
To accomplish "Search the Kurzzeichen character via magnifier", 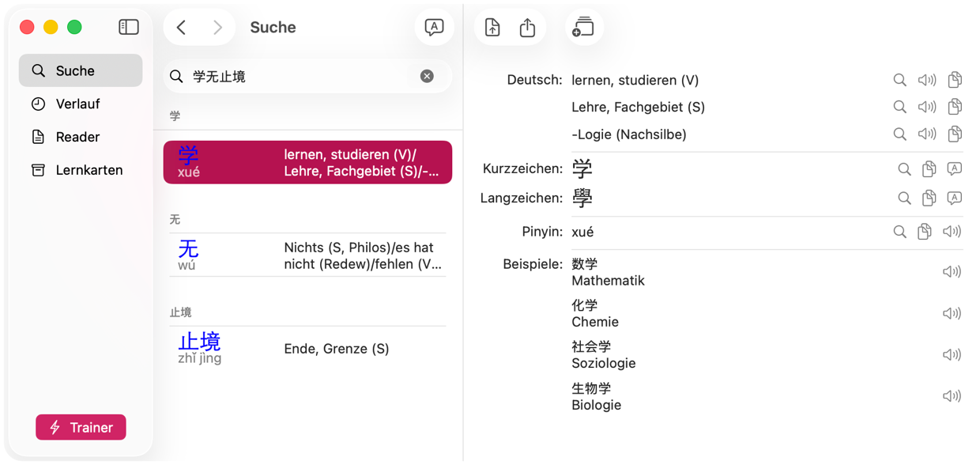I will 904,168.
